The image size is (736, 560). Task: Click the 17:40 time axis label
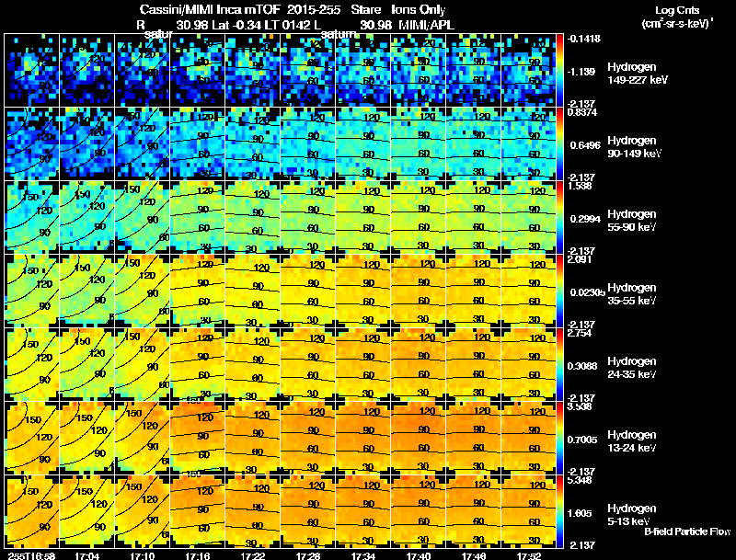pos(419,555)
